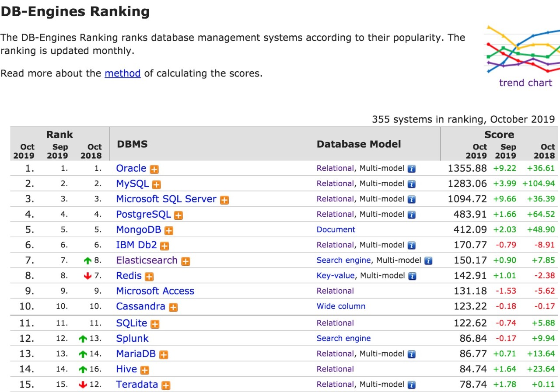Click the info icon in PostgreSQL's model cell
Image resolution: width=560 pixels, height=392 pixels.
pyautogui.click(x=412, y=215)
